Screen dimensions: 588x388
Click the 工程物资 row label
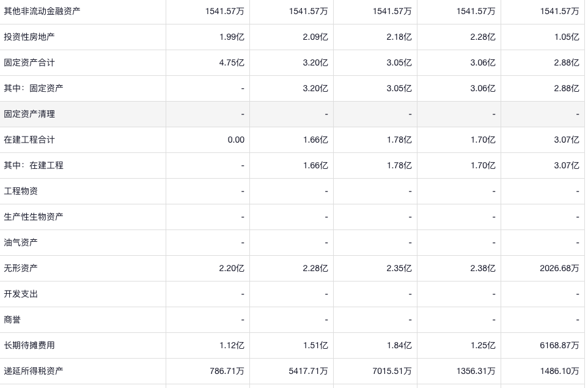point(21,191)
